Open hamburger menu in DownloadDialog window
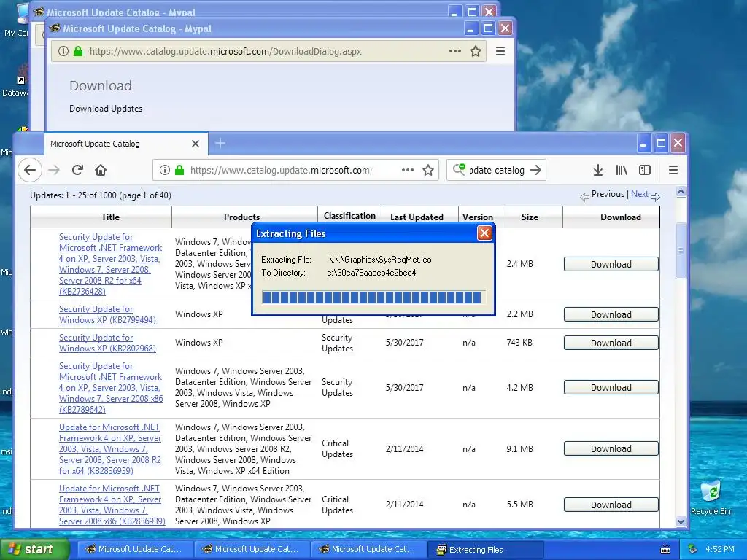This screenshot has height=560, width=747. pos(500,51)
